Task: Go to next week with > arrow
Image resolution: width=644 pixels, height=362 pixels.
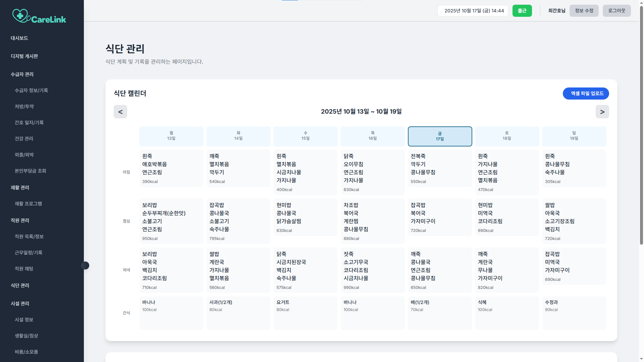Action: click(x=602, y=112)
